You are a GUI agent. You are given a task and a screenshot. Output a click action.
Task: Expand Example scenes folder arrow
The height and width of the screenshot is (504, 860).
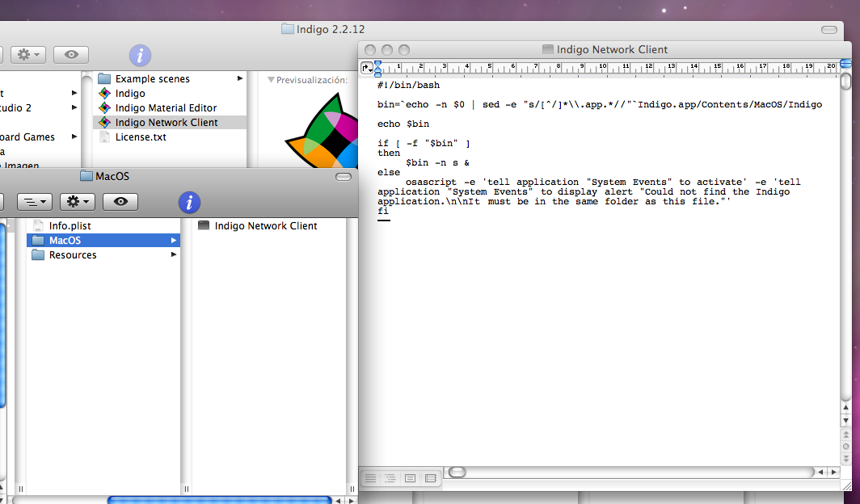point(240,78)
